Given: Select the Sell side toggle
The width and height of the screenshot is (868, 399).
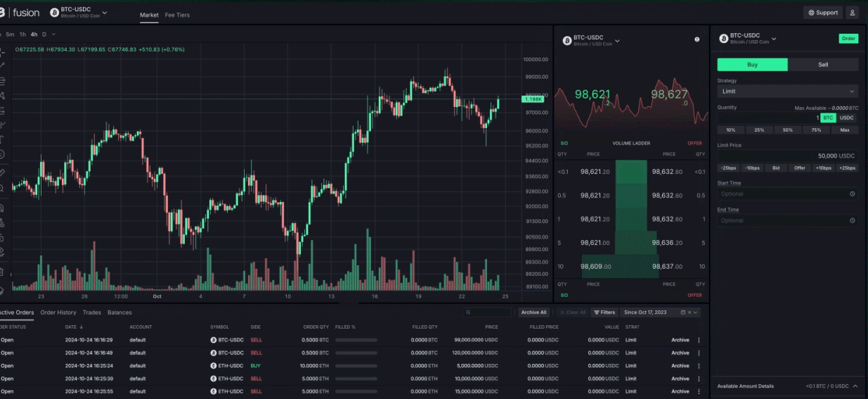Looking at the screenshot, I should coord(823,65).
